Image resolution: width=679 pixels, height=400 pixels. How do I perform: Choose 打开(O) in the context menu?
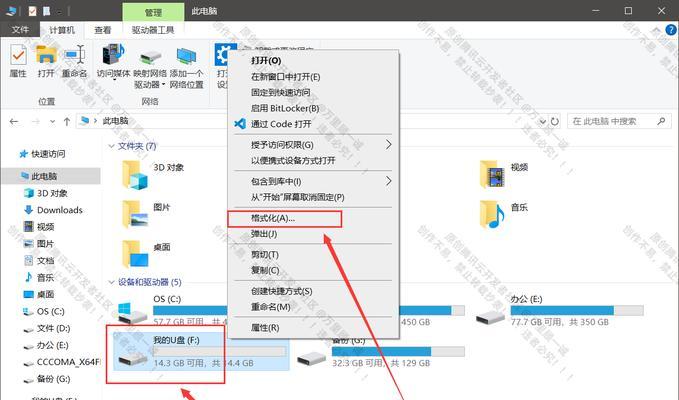313,61
